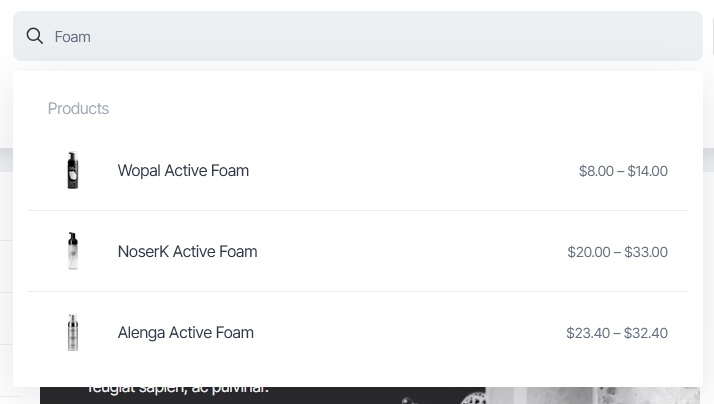Select the NoserK Active Foam product name
The image size is (714, 404).
pos(187,252)
